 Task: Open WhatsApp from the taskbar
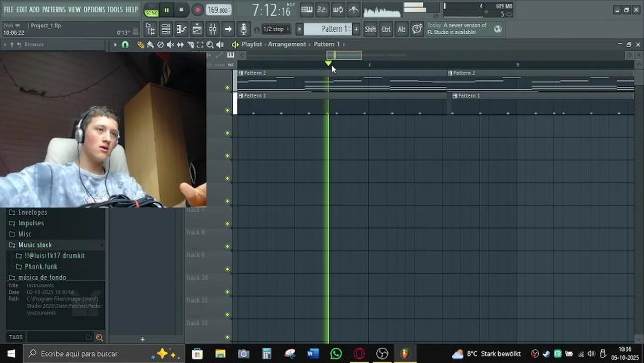tap(336, 354)
